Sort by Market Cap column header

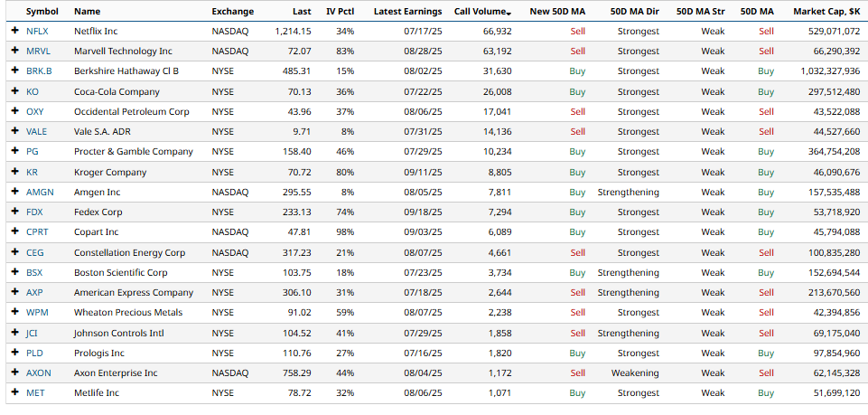pyautogui.click(x=826, y=11)
